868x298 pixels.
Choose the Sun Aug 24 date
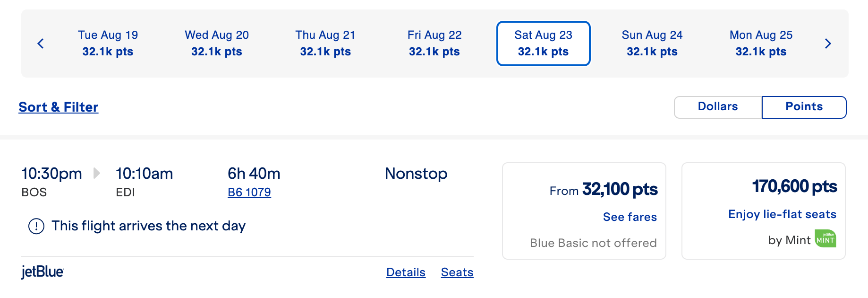(652, 43)
